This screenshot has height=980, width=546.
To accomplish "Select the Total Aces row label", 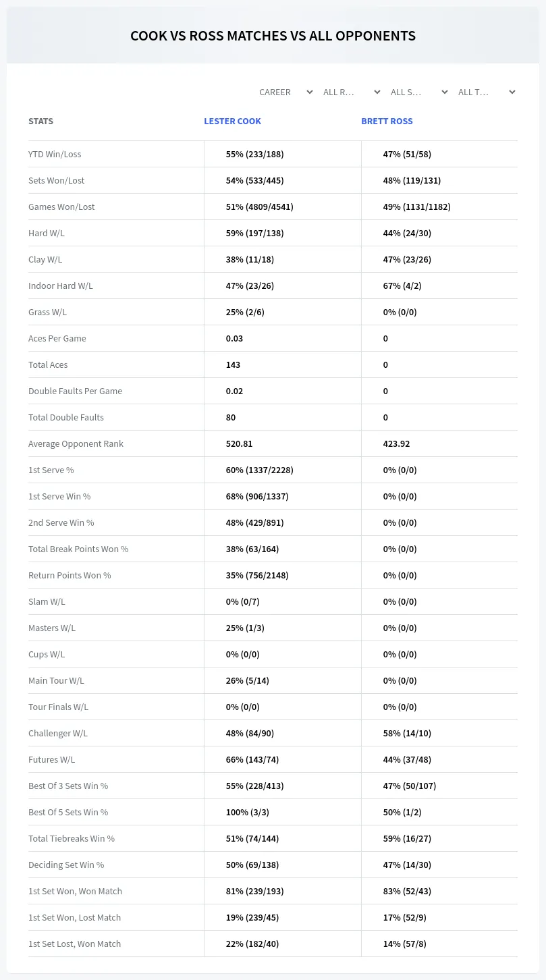I will pos(48,364).
